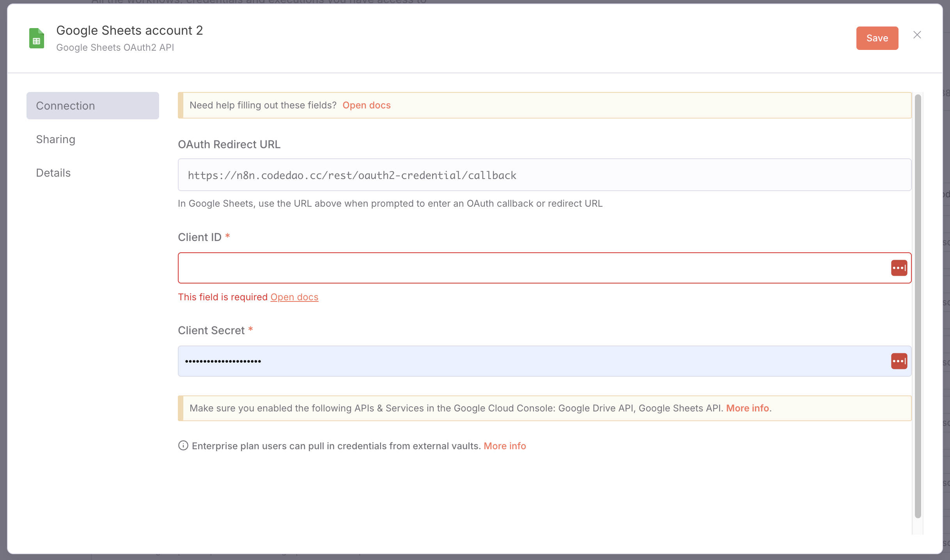Click the Client ID label
Image resolution: width=950 pixels, height=560 pixels.
click(x=200, y=237)
